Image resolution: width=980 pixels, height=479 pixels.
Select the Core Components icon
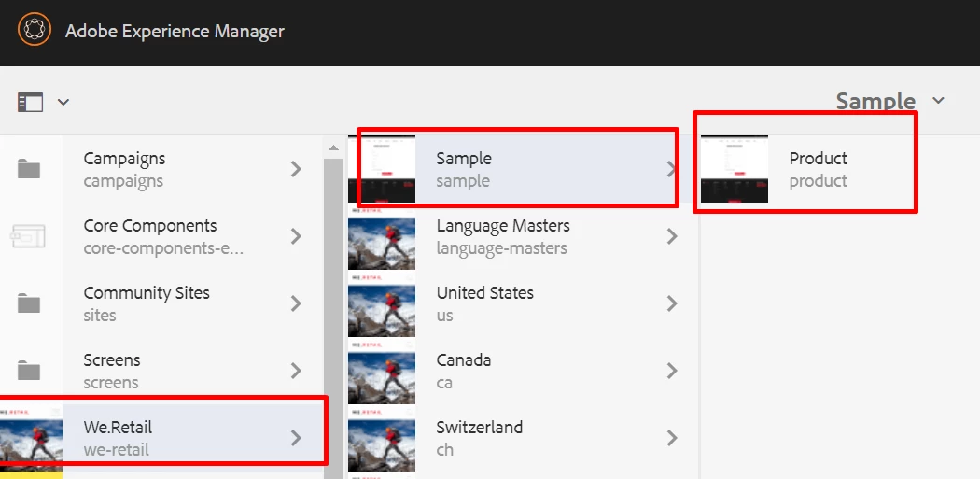coord(29,236)
